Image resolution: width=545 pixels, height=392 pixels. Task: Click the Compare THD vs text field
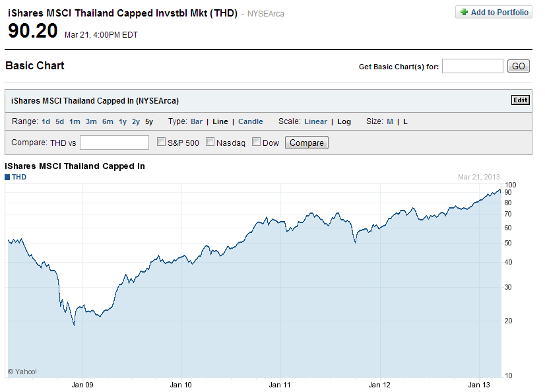coord(114,143)
